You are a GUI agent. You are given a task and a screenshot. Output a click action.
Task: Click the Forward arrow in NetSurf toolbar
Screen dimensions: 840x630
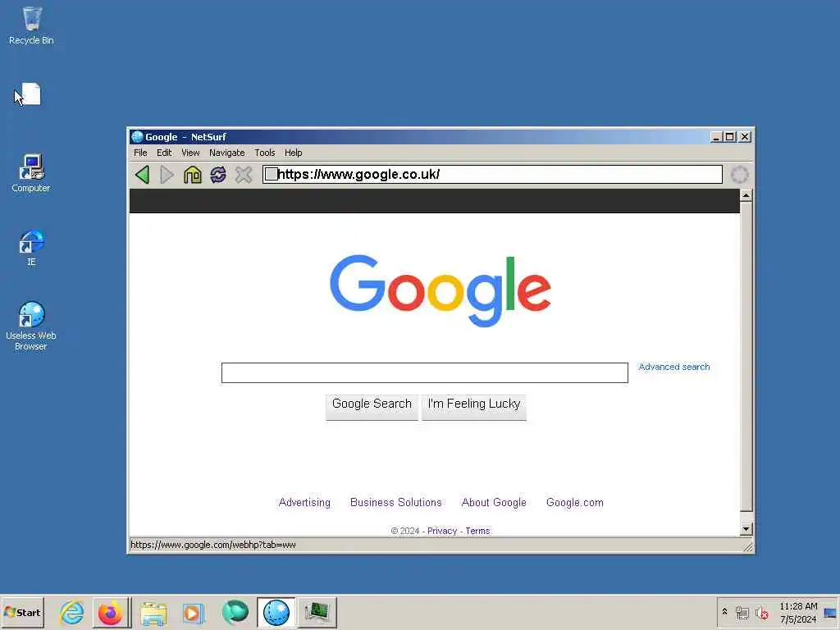pyautogui.click(x=167, y=175)
